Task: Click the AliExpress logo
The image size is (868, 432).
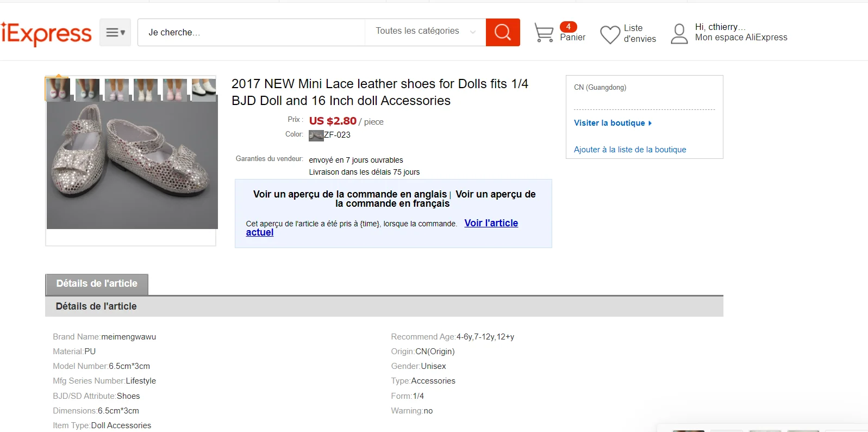Action: (46, 33)
